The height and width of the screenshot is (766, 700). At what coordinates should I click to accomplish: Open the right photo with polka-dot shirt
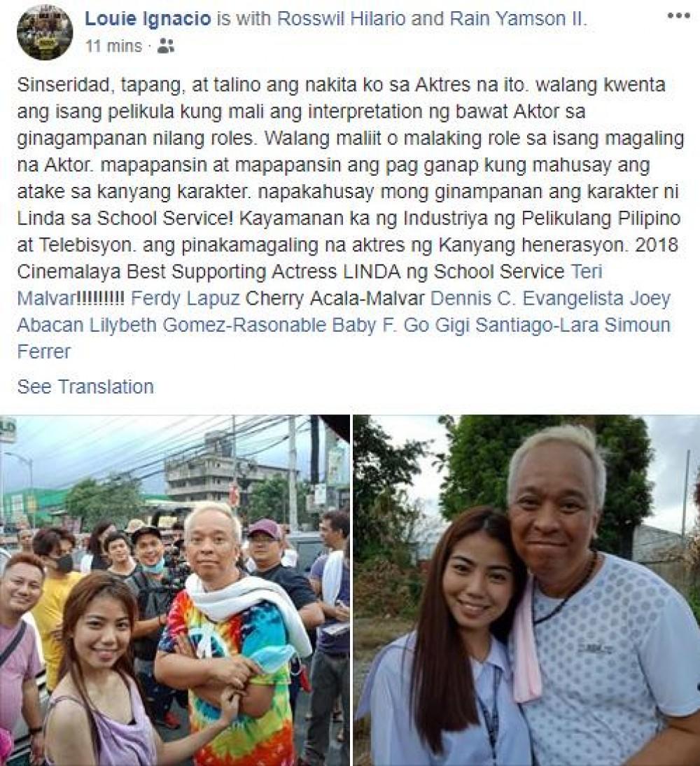coord(526,590)
